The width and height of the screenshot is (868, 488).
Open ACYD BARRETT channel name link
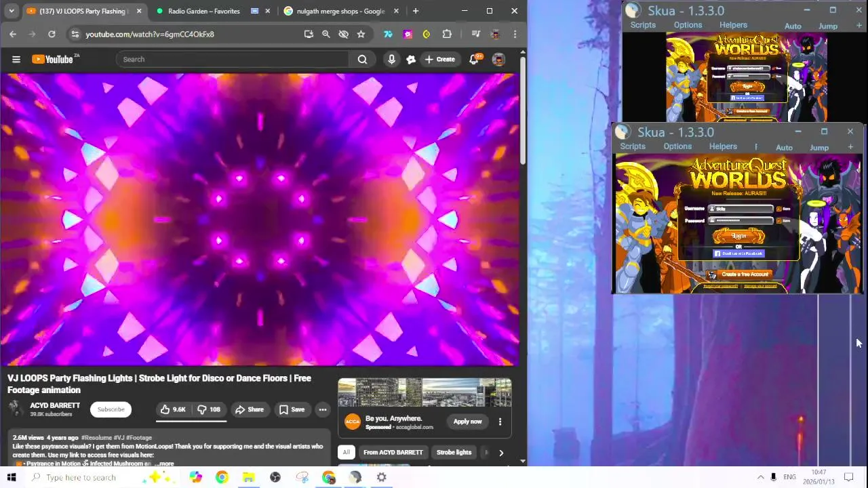pos(55,405)
